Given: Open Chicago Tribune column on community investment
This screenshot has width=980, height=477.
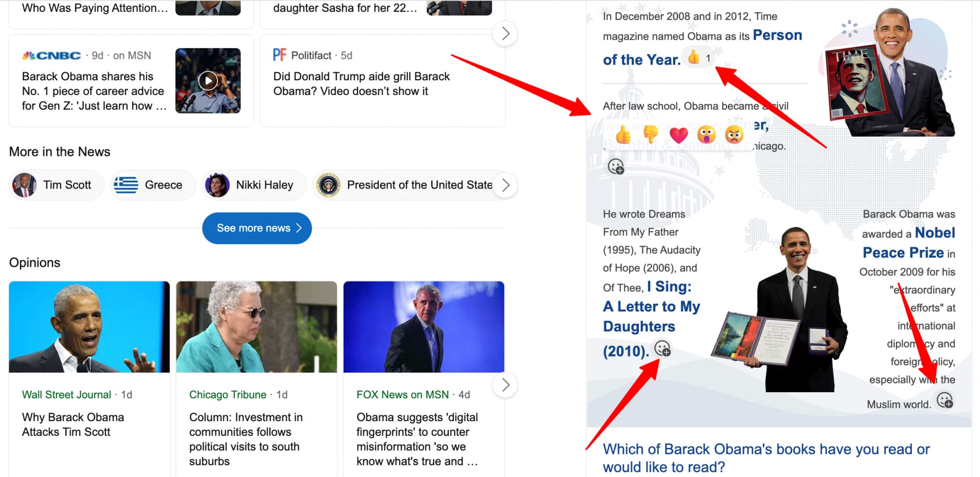Looking at the screenshot, I should click(x=245, y=439).
